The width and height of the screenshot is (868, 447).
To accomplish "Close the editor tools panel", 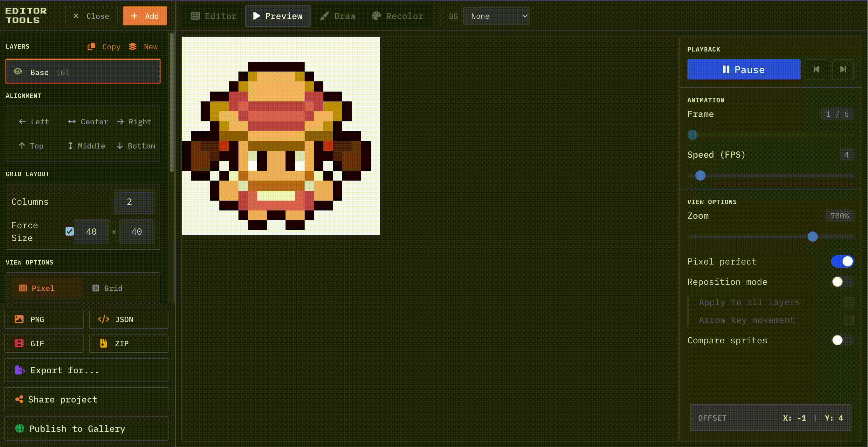I will 91,16.
